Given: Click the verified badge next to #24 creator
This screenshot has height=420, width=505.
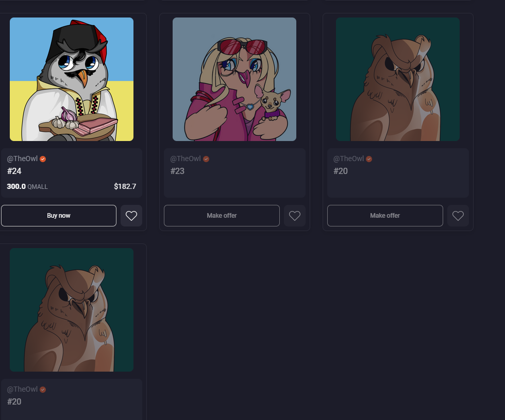Looking at the screenshot, I should tap(43, 159).
